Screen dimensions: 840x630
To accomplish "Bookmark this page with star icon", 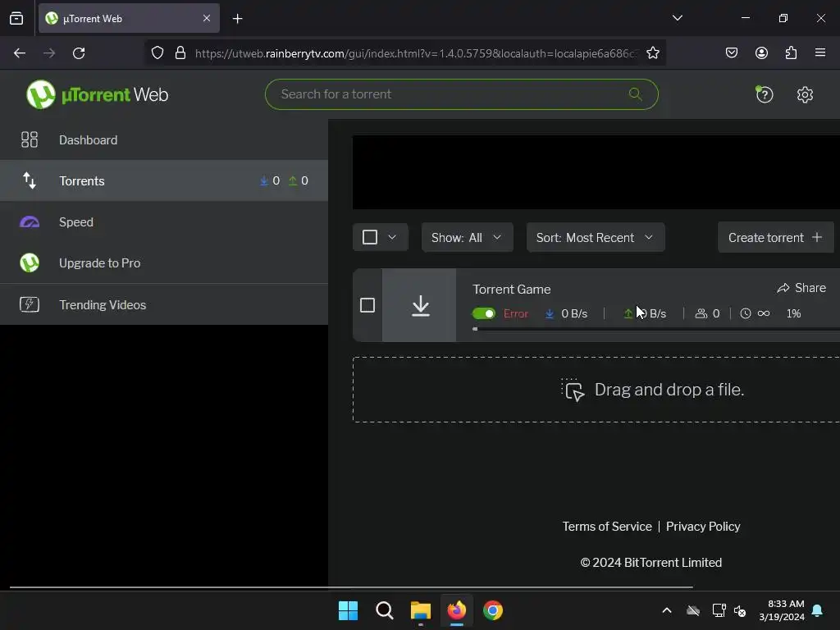I will pos(652,53).
